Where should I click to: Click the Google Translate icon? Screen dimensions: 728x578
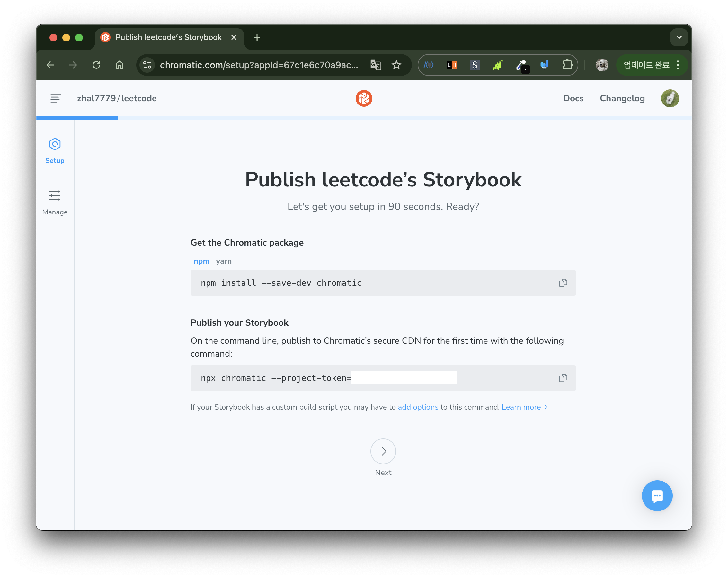[x=376, y=65]
